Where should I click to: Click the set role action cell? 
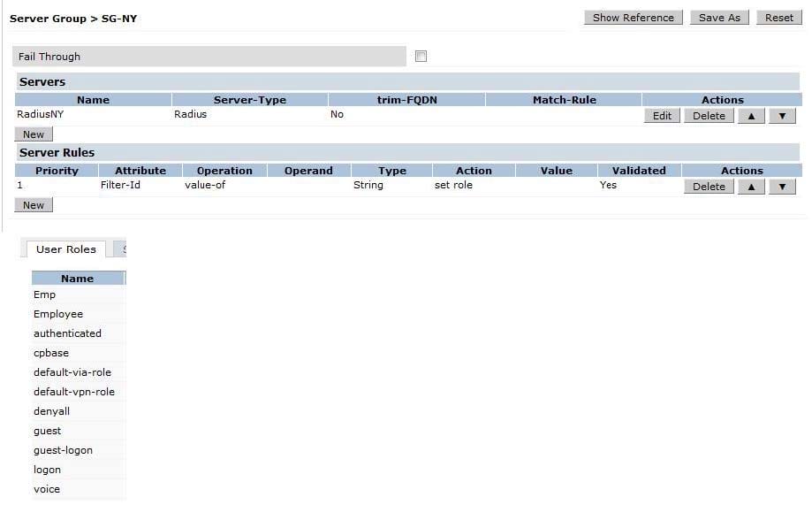coord(453,185)
